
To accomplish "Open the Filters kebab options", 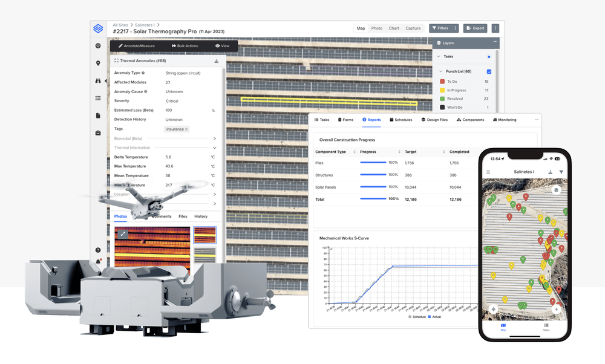I will click(x=456, y=28).
